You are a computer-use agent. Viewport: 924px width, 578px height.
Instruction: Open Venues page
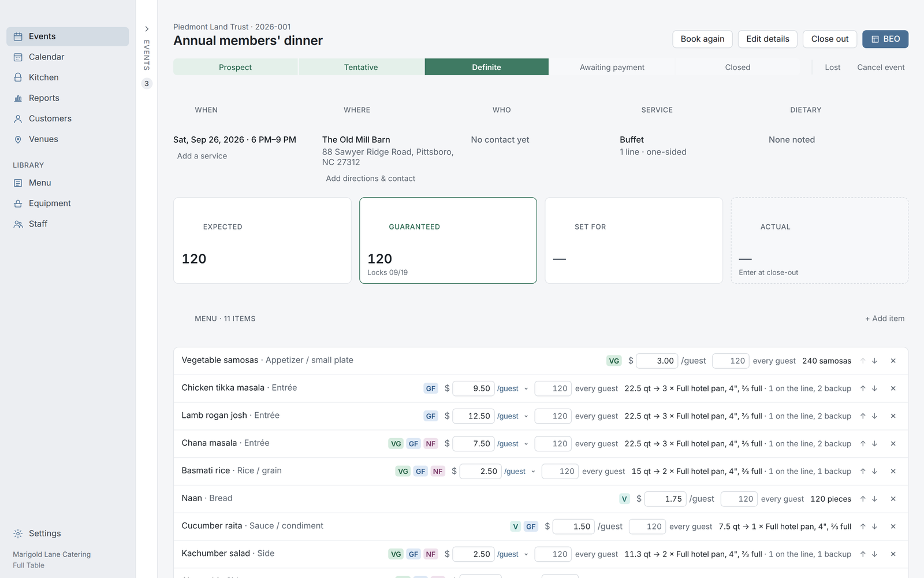coord(68,139)
